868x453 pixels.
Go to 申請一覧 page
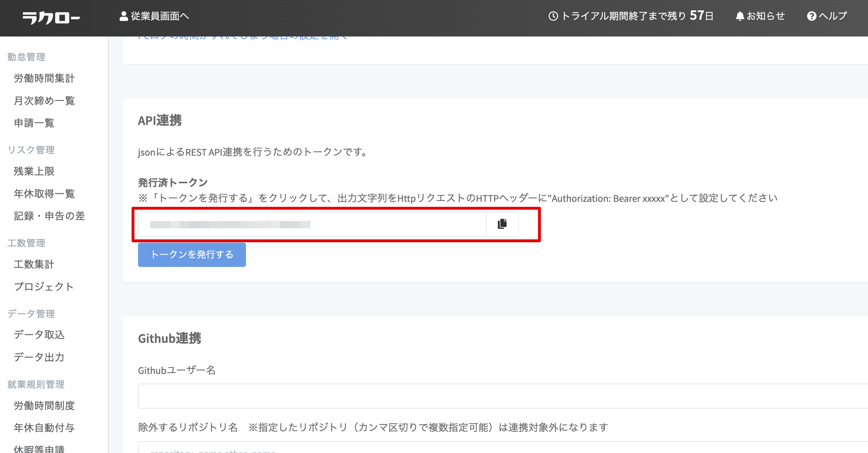tap(34, 123)
